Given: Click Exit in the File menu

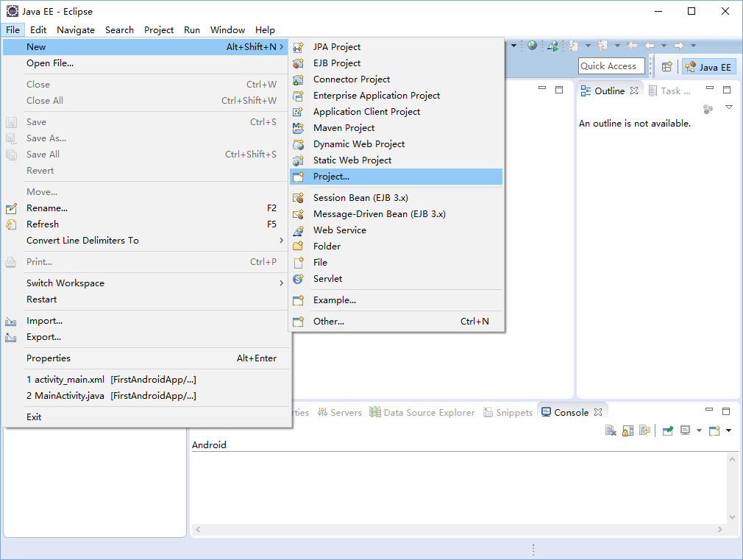Looking at the screenshot, I should (146, 417).
